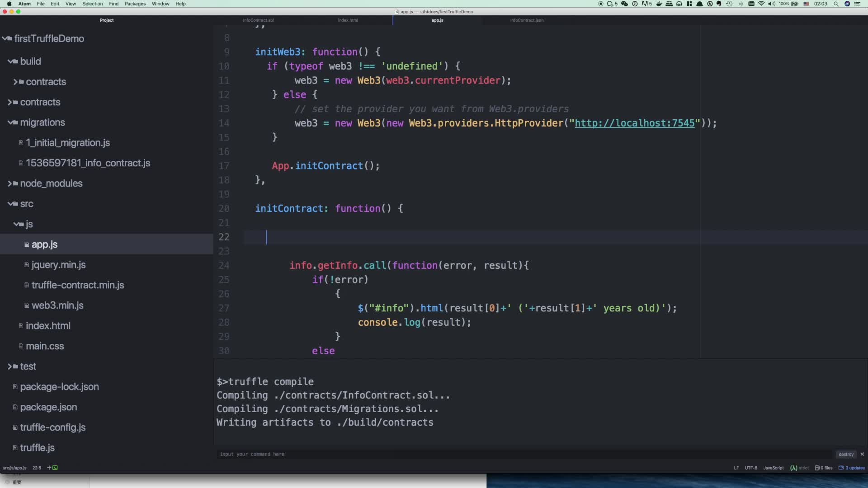The height and width of the screenshot is (488, 868).
Task: Change JavaScript grammar selector
Action: pyautogui.click(x=774, y=468)
